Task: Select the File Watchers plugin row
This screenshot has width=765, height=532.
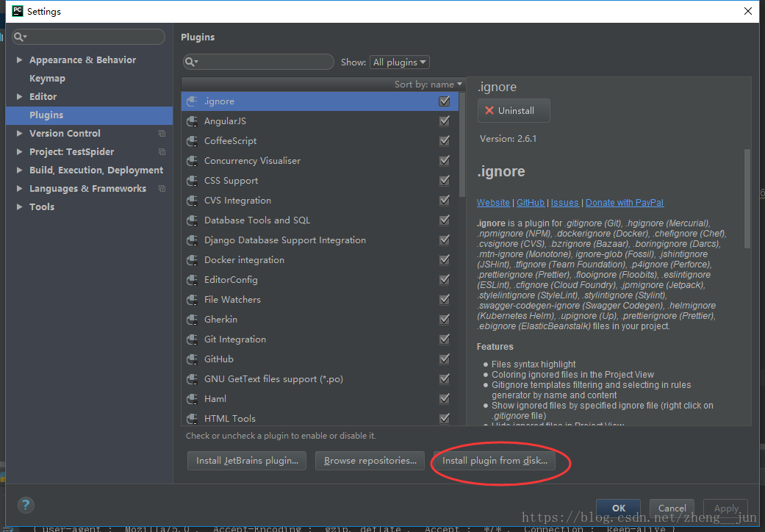Action: [320, 299]
